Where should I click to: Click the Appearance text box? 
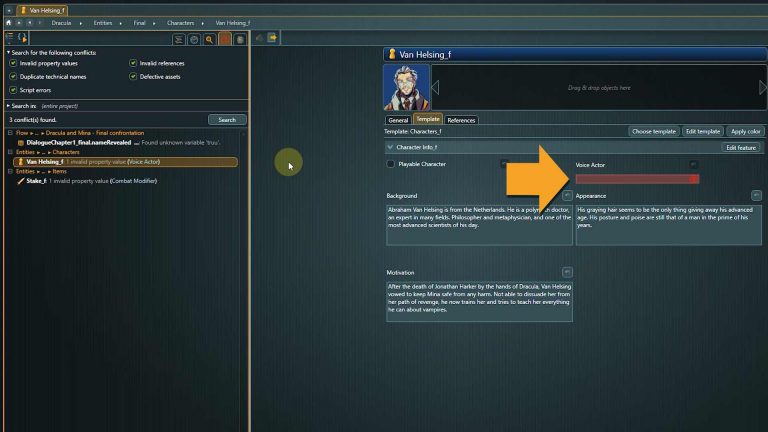(x=669, y=225)
